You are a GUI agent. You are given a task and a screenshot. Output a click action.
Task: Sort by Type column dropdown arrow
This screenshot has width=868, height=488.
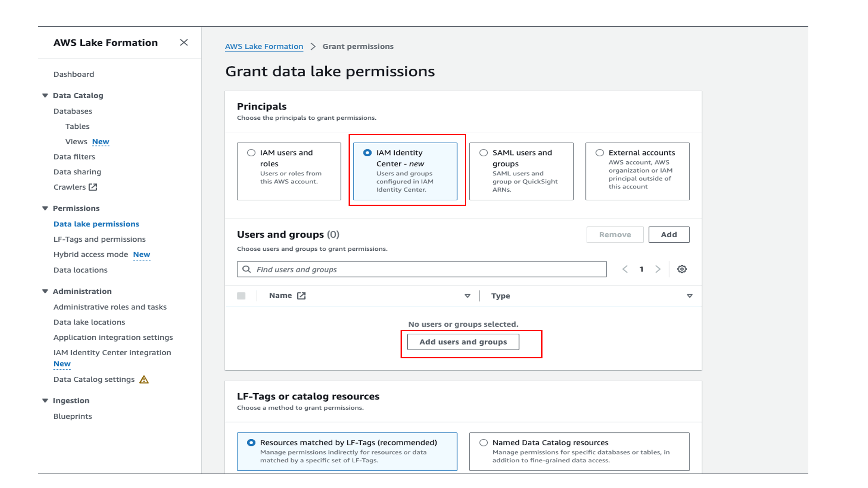pyautogui.click(x=689, y=296)
